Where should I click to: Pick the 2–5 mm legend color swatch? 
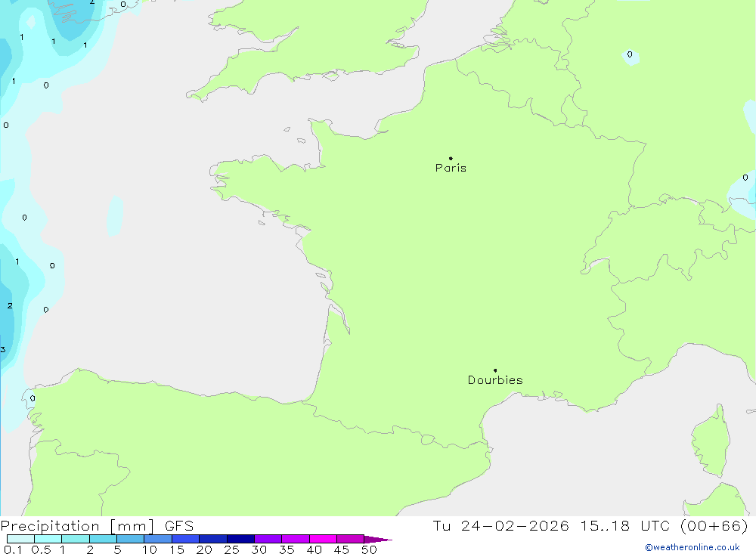[103, 539]
